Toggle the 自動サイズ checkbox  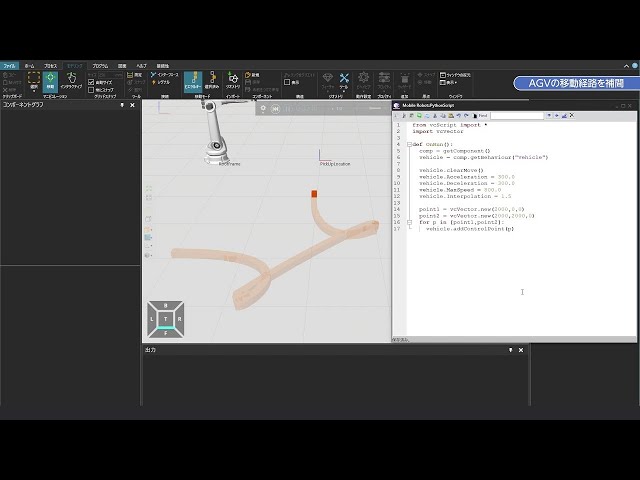point(91,82)
